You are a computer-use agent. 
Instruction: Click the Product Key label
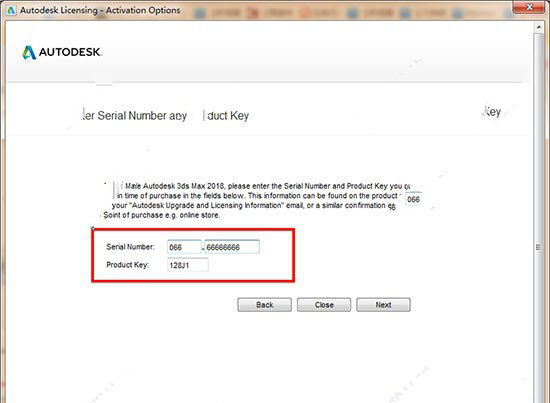point(128,265)
